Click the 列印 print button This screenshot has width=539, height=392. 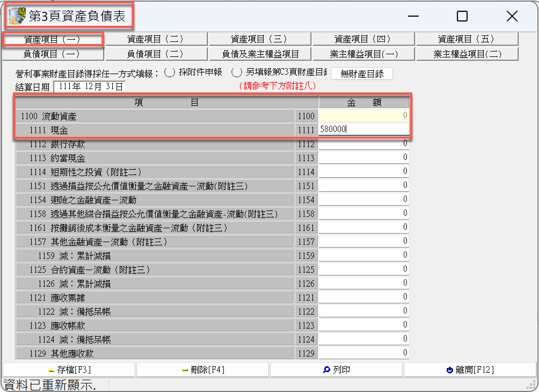tap(336, 369)
